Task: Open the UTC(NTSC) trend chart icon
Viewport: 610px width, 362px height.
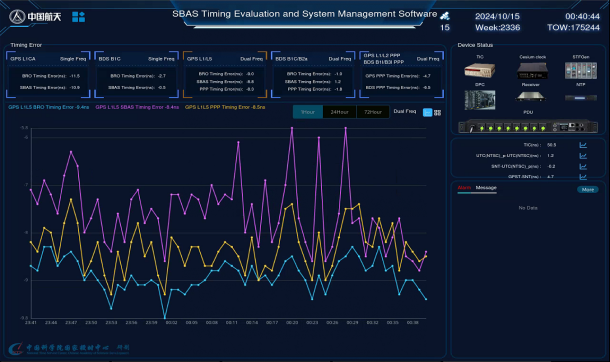Action: [x=583, y=156]
